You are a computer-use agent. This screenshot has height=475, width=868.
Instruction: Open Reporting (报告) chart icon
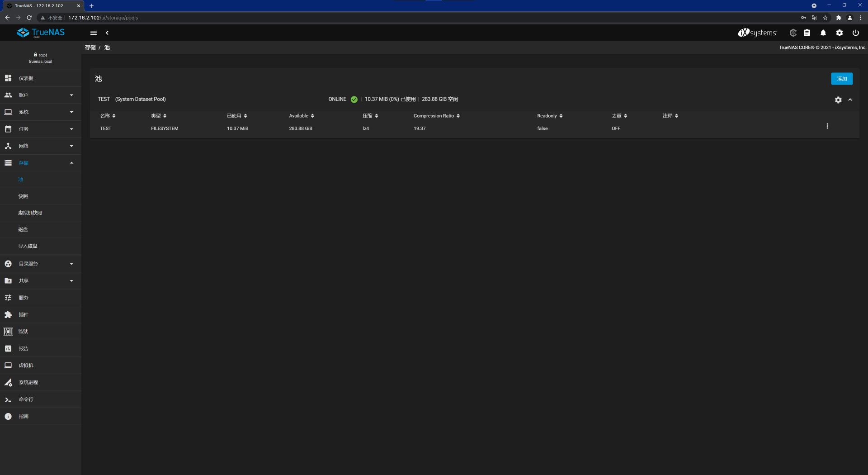(8, 348)
